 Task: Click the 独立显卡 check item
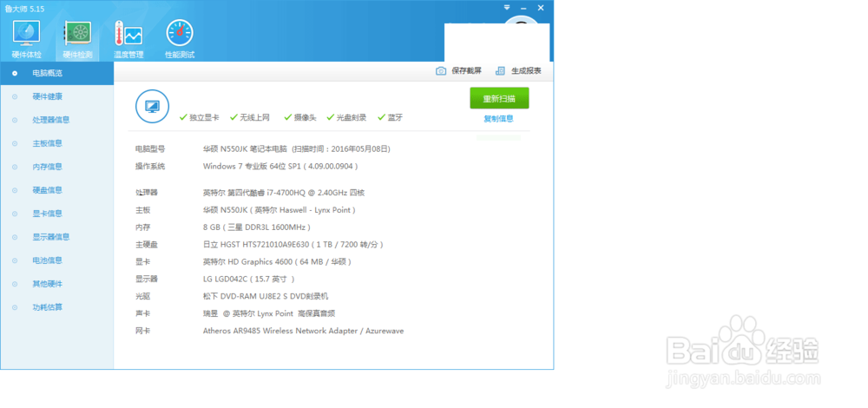click(x=200, y=117)
